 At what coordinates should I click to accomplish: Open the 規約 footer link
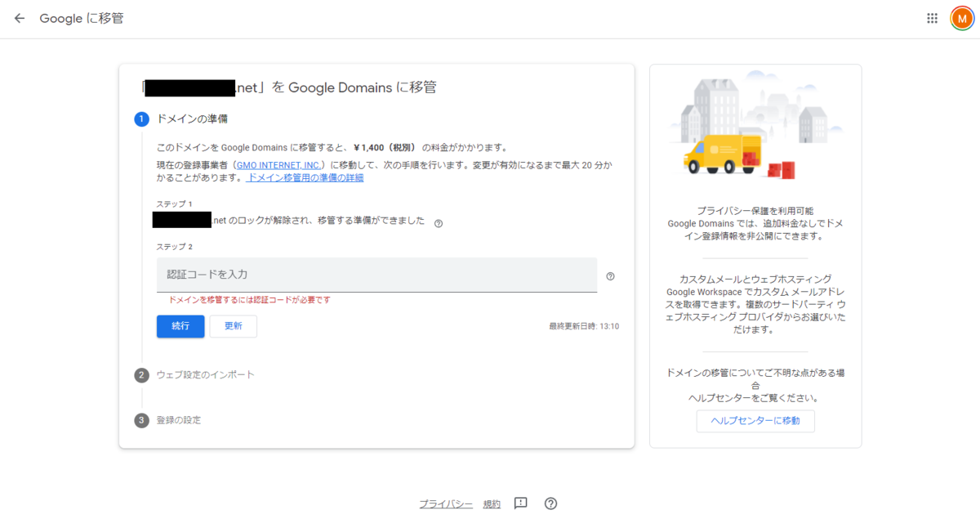(x=492, y=504)
